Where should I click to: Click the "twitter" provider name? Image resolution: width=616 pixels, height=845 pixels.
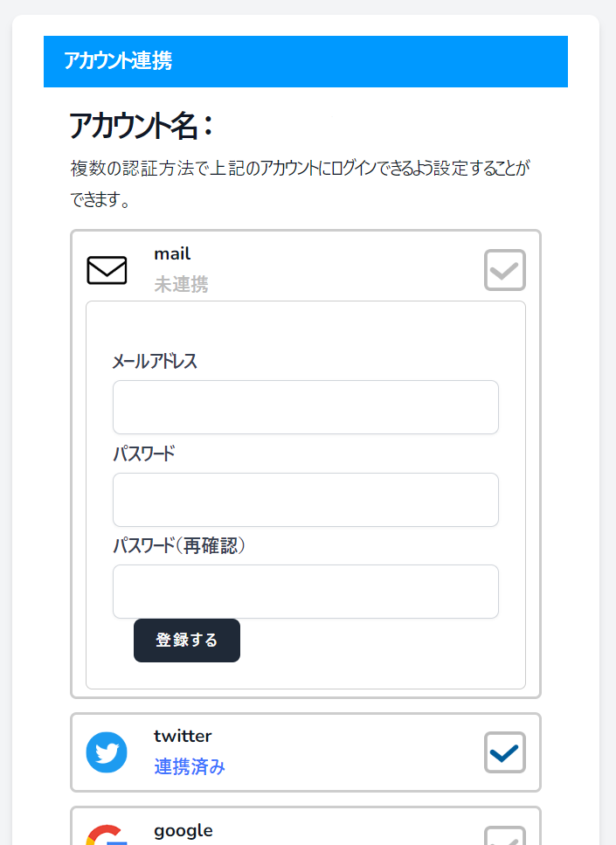[183, 737]
